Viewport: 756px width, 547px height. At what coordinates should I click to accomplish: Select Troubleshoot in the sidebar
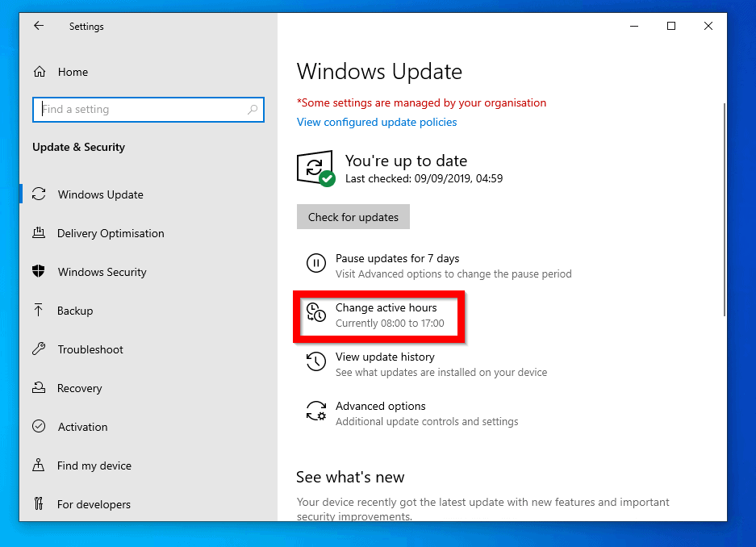click(x=90, y=349)
